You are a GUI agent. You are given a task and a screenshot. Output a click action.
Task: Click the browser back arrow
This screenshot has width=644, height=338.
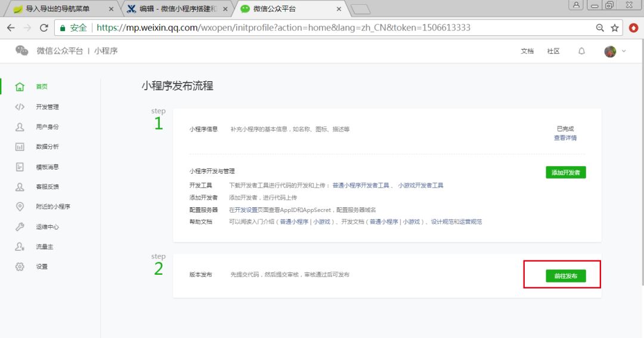(x=11, y=27)
